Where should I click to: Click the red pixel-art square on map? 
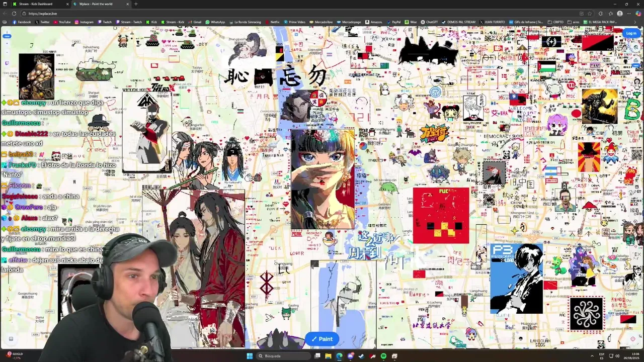tap(441, 215)
